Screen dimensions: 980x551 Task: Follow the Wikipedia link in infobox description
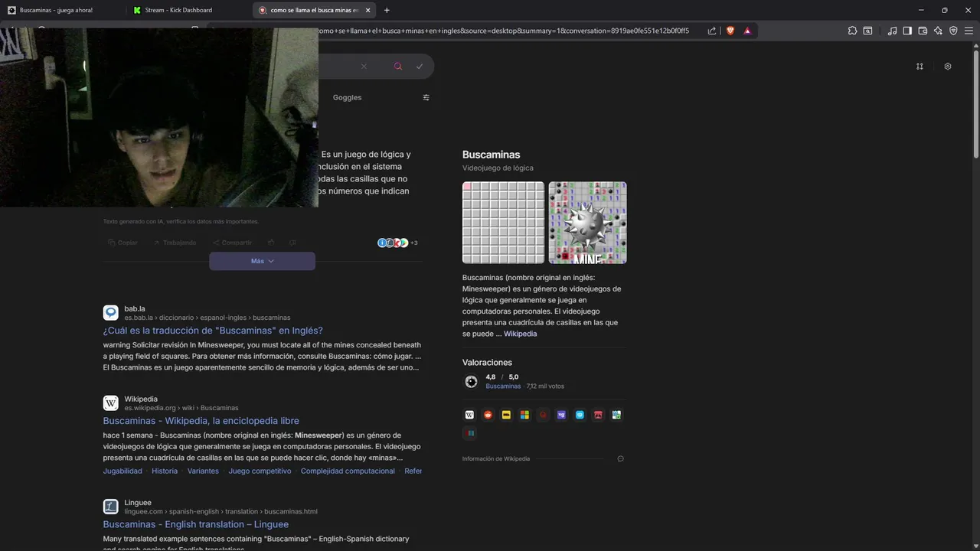520,334
